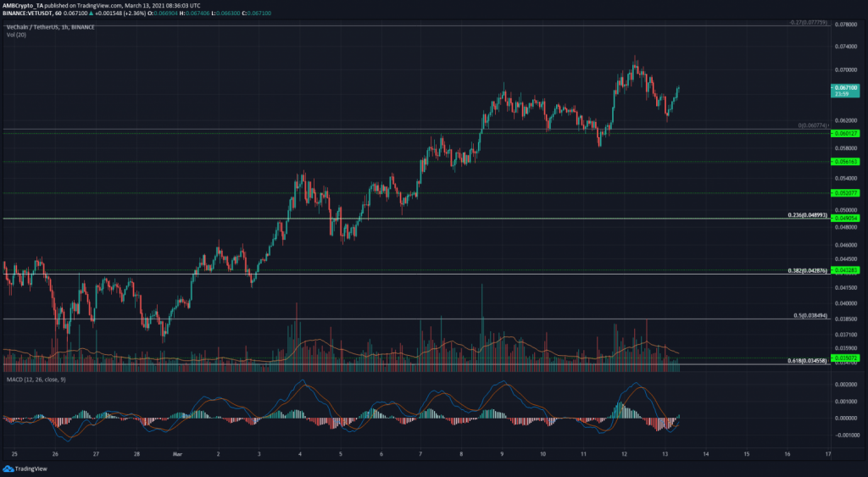Image resolution: width=868 pixels, height=477 pixels.
Task: Click the green 0.060127 price level label
Action: [x=845, y=133]
